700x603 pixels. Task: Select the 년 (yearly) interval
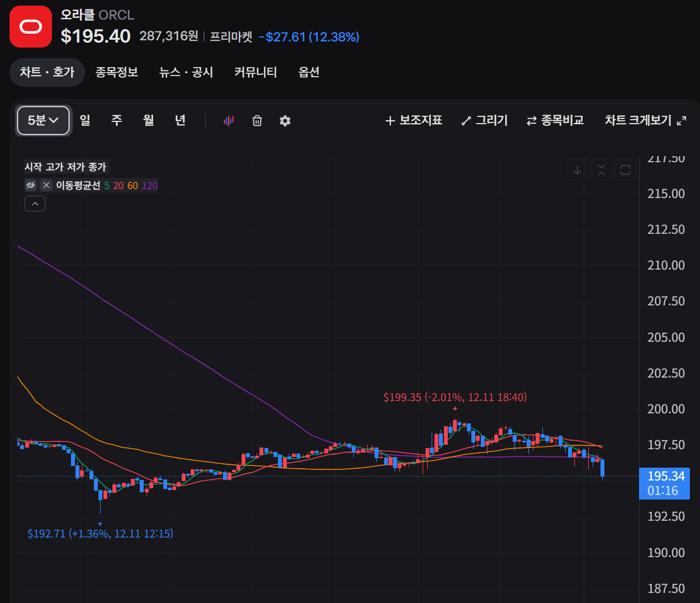click(x=180, y=120)
